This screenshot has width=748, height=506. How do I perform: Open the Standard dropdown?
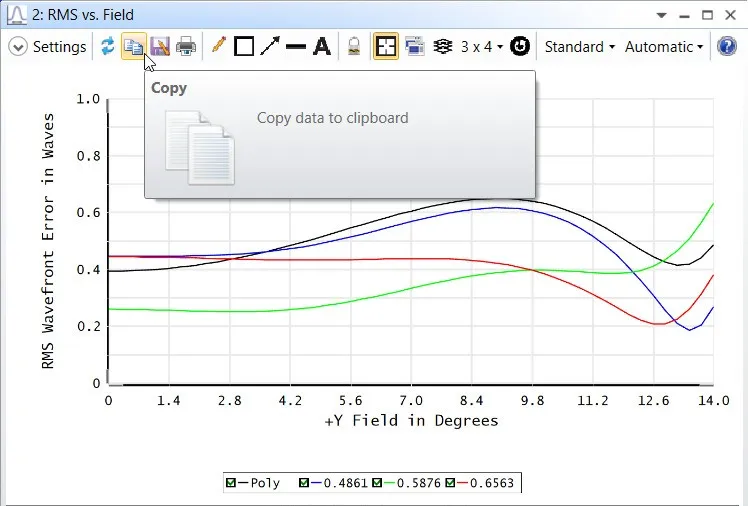580,46
